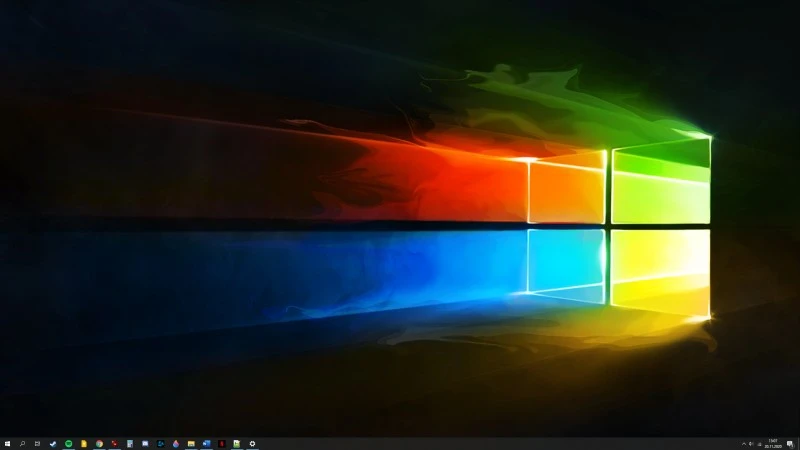Open Task View from taskbar
This screenshot has height=450, width=800.
coord(37,444)
